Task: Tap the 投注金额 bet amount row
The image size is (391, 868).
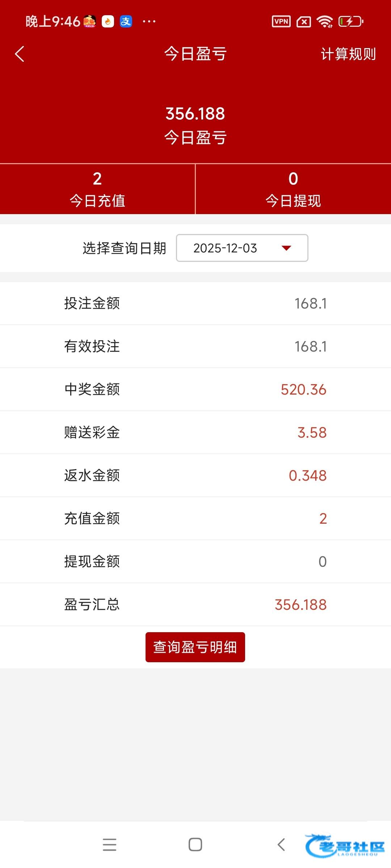Action: pyautogui.click(x=195, y=303)
